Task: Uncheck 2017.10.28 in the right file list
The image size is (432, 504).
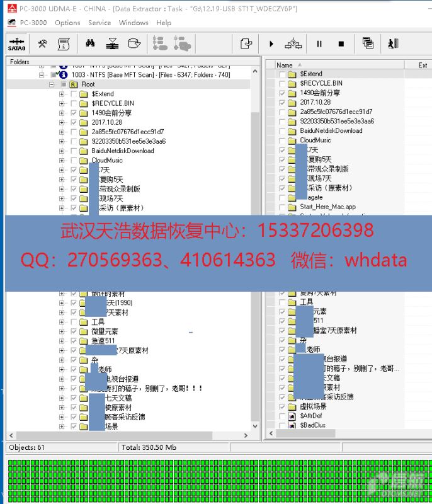Action: tap(282, 102)
